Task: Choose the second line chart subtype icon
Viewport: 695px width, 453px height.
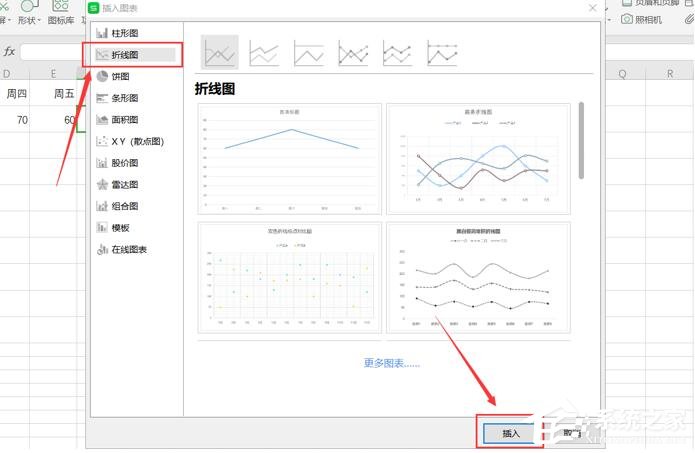Action: click(x=264, y=53)
